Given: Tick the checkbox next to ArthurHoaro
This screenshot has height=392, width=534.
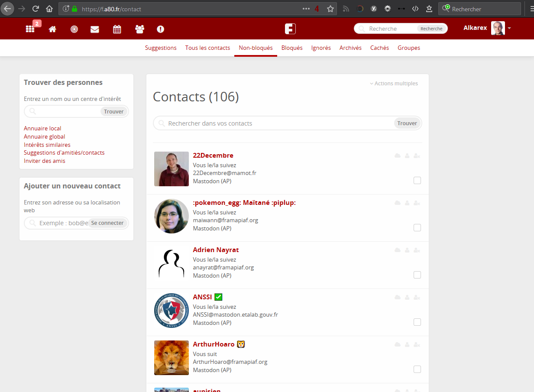Looking at the screenshot, I should click(417, 369).
